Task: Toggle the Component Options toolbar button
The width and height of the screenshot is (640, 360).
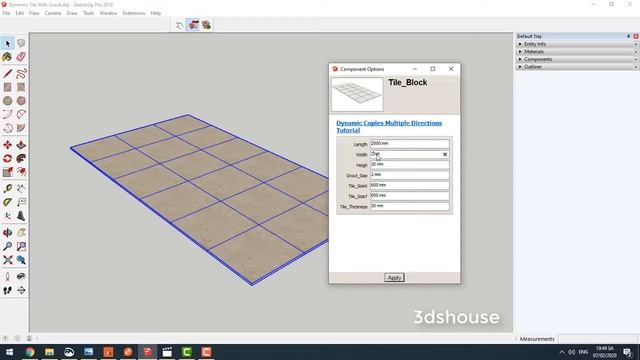Action: 193,25
